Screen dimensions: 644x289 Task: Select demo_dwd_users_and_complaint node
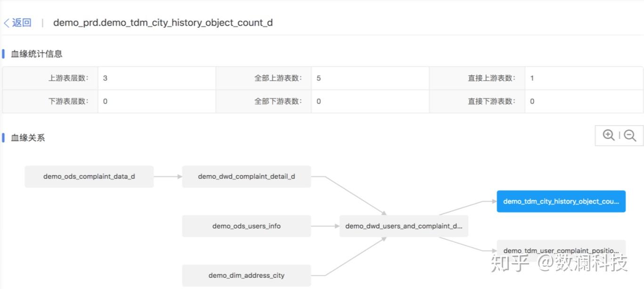pos(404,226)
